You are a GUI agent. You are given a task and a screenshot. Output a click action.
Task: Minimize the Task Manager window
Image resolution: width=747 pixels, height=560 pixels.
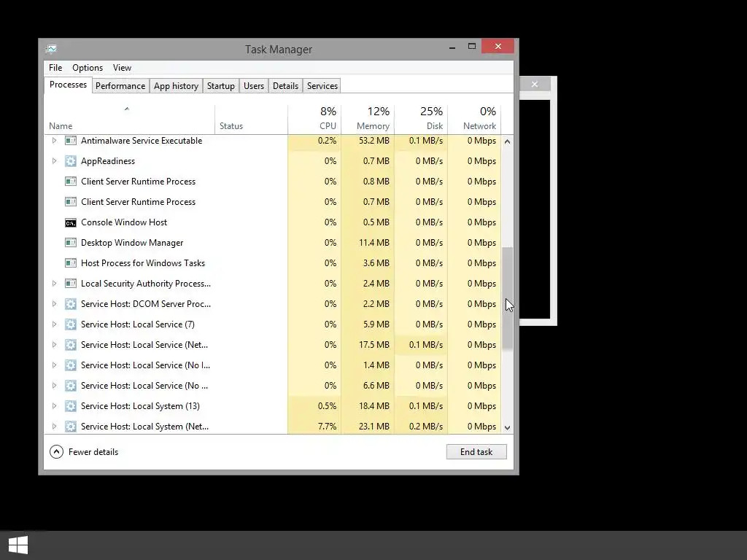[x=452, y=47]
